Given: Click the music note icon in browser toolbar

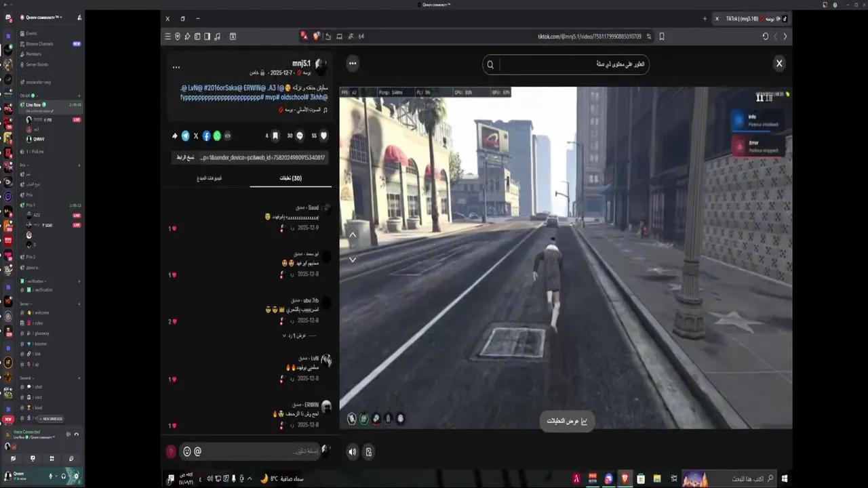Looking at the screenshot, I should pos(217,37).
